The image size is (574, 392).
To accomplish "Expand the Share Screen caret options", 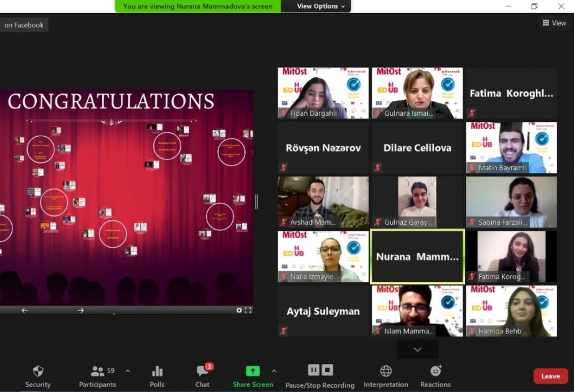I will pyautogui.click(x=274, y=371).
